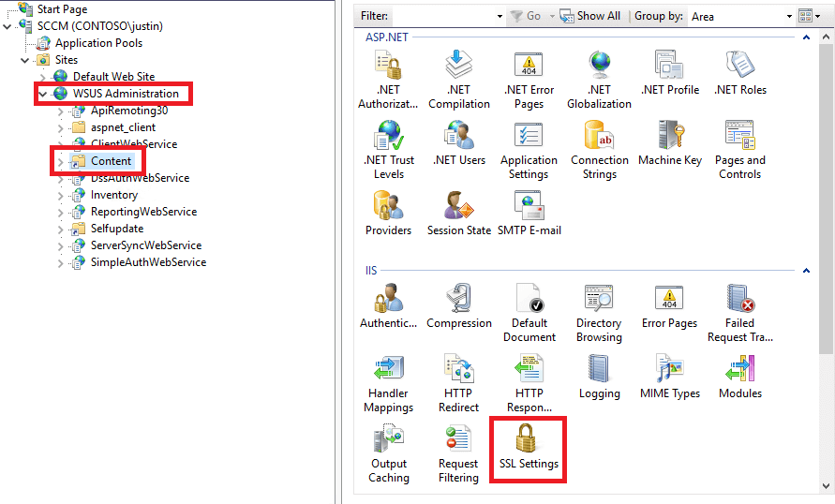The image size is (835, 504).
Task: Select Application Pools in the tree
Action: [98, 43]
